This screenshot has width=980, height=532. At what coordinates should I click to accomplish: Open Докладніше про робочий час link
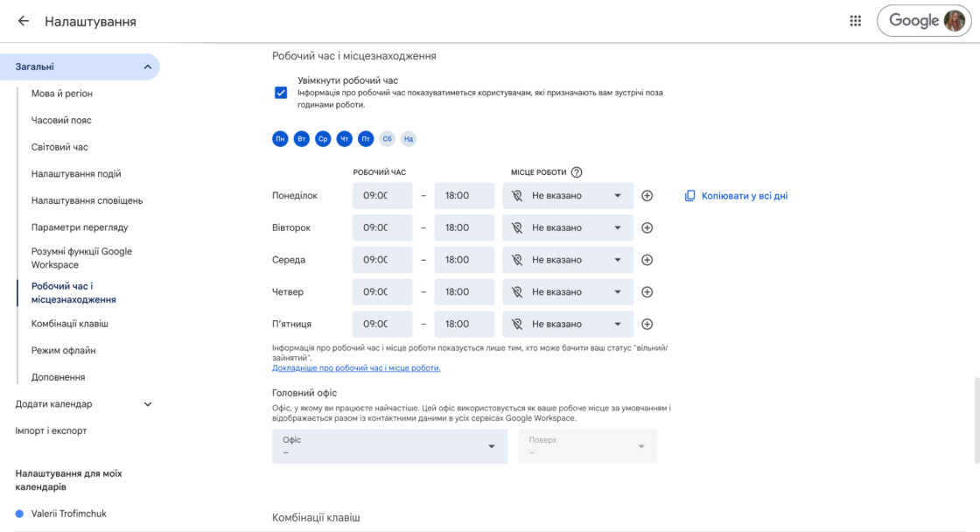click(356, 368)
